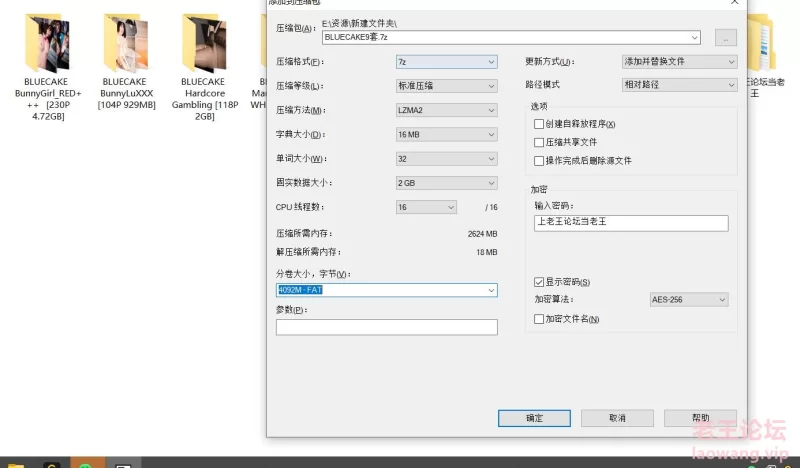Click the 帮助 button
800x468 pixels.
pos(701,418)
